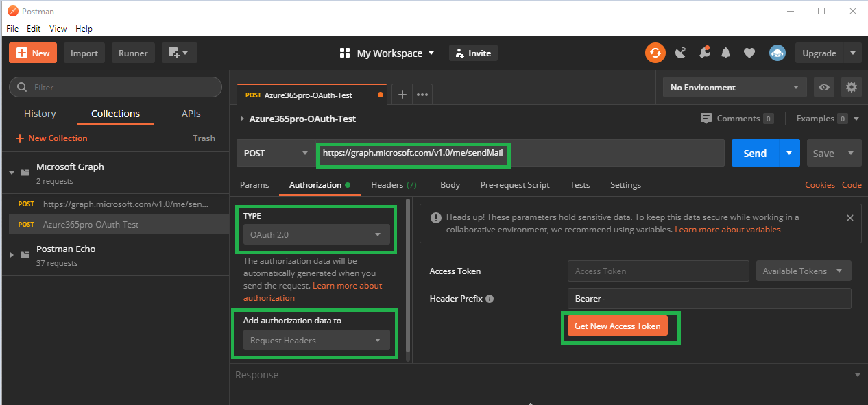The width and height of the screenshot is (868, 405).
Task: Follow the Learn more about variables link
Action: pos(727,230)
